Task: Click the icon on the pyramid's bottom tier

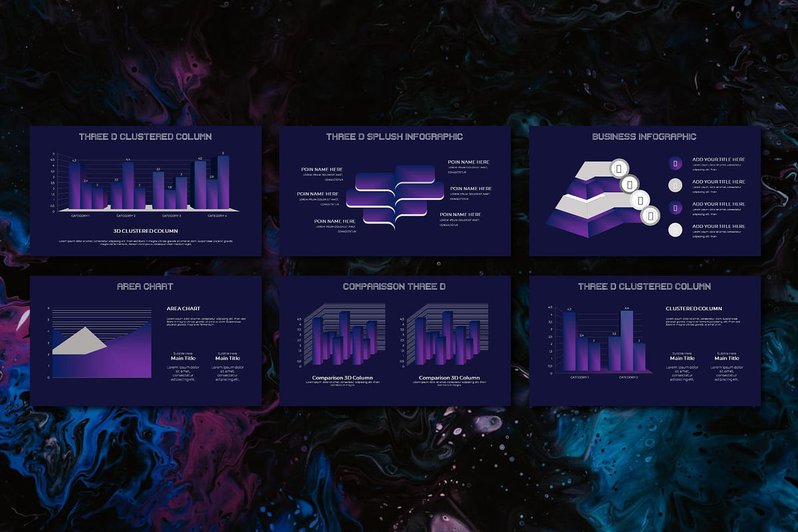Action: tap(650, 215)
